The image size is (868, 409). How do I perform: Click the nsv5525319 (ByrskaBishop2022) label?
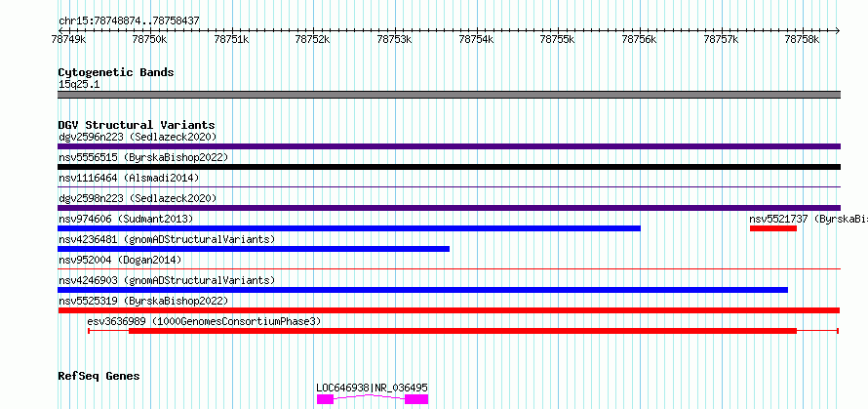[x=143, y=301]
